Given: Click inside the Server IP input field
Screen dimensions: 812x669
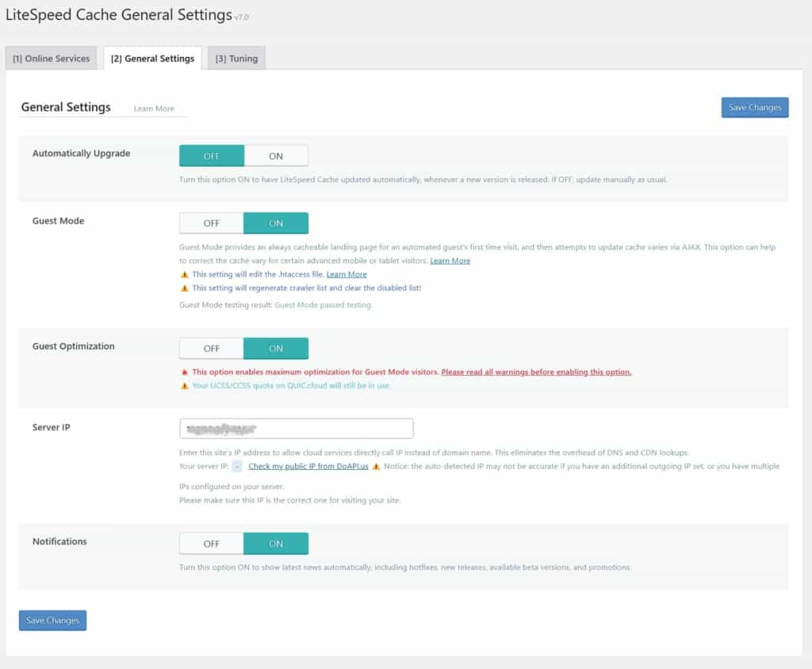Looking at the screenshot, I should (296, 428).
